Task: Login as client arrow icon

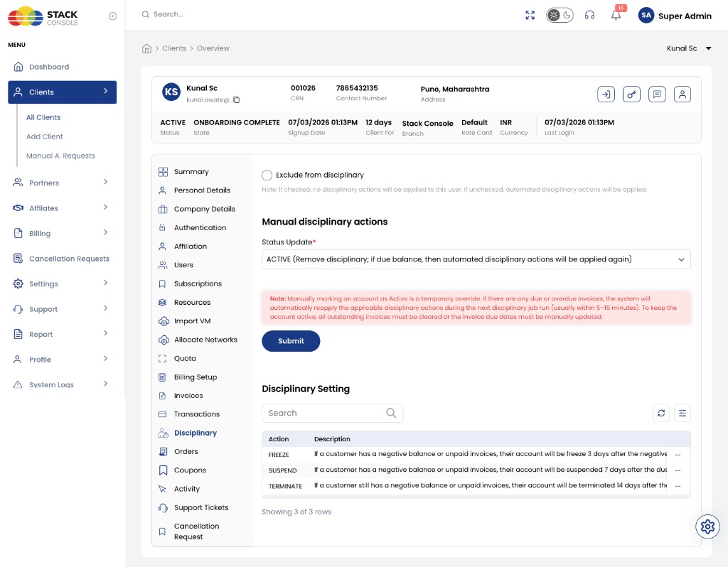Action: [606, 94]
